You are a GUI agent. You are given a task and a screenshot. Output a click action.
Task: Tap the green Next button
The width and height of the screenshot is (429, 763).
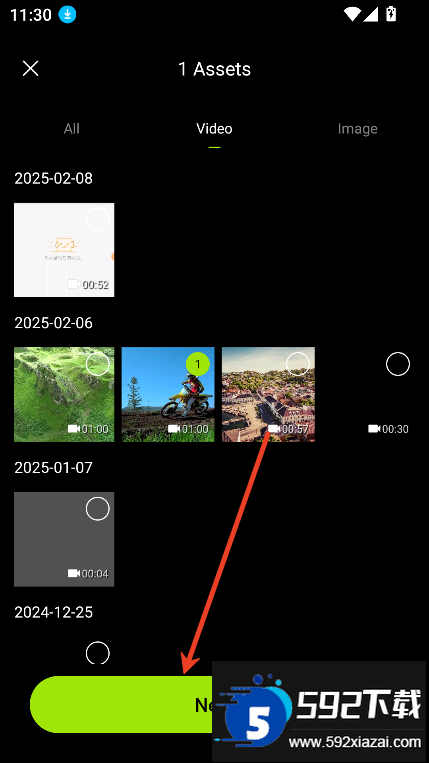pos(124,704)
